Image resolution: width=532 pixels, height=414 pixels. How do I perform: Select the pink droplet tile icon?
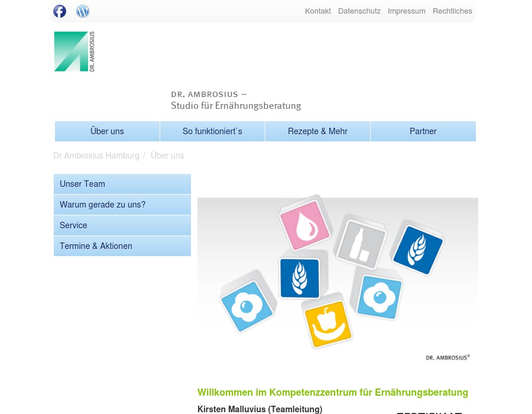click(306, 225)
